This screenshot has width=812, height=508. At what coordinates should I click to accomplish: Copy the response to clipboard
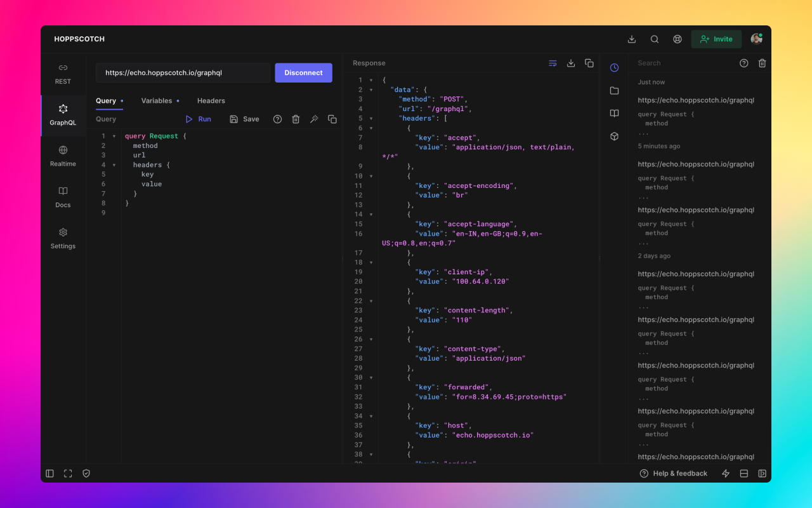click(589, 63)
